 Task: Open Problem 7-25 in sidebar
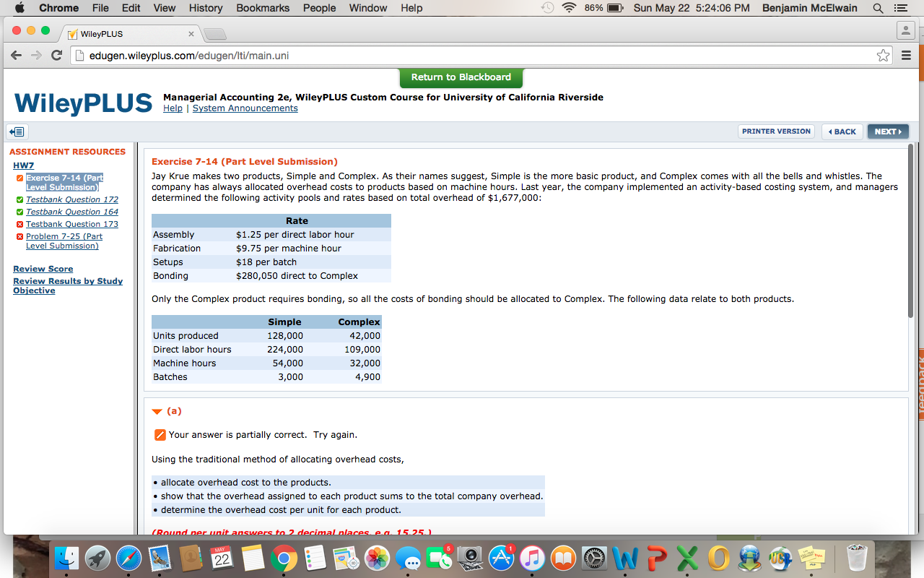64,241
